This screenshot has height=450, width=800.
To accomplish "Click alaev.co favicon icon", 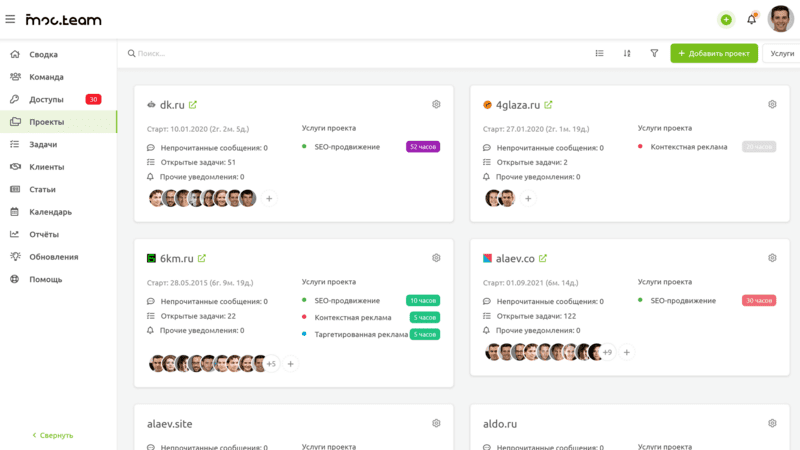I will (x=487, y=258).
